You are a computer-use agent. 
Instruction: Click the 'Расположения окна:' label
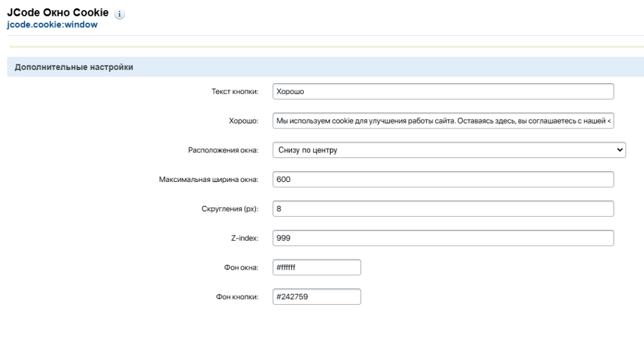tap(223, 151)
